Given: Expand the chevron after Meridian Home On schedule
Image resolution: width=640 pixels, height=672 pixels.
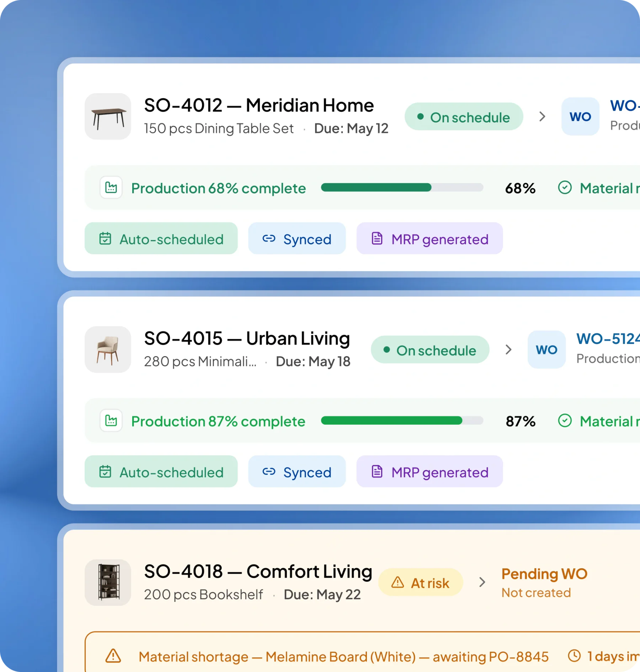Looking at the screenshot, I should coord(542,116).
